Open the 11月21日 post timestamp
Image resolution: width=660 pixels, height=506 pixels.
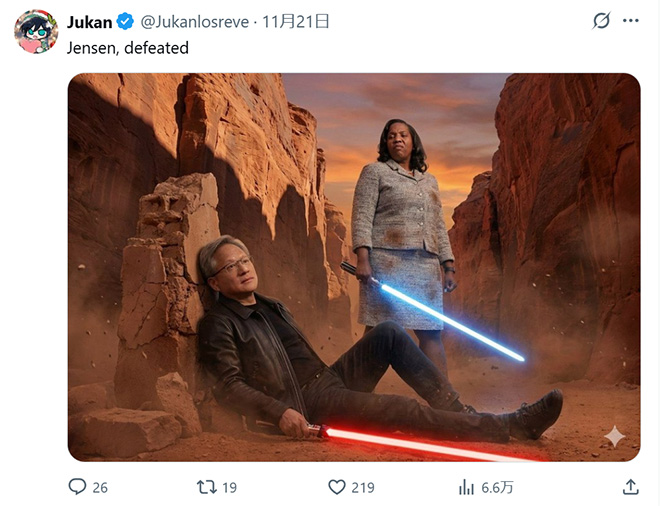tap(295, 21)
